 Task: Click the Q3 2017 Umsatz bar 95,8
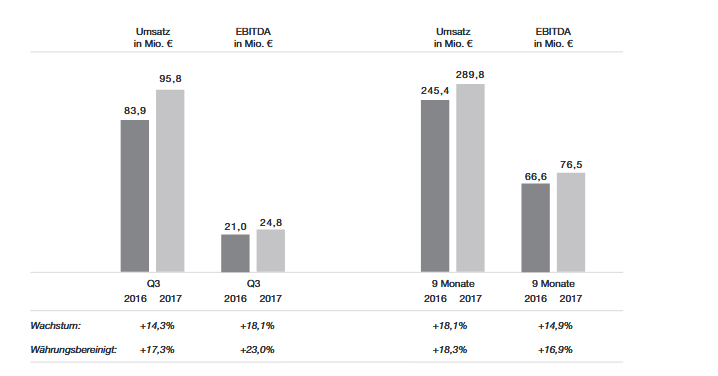[170, 181]
